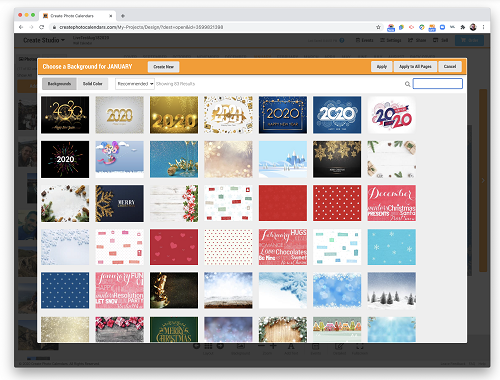Select white with red dots background
Image resolution: width=500 pixels, height=380 pixels.
[228, 247]
